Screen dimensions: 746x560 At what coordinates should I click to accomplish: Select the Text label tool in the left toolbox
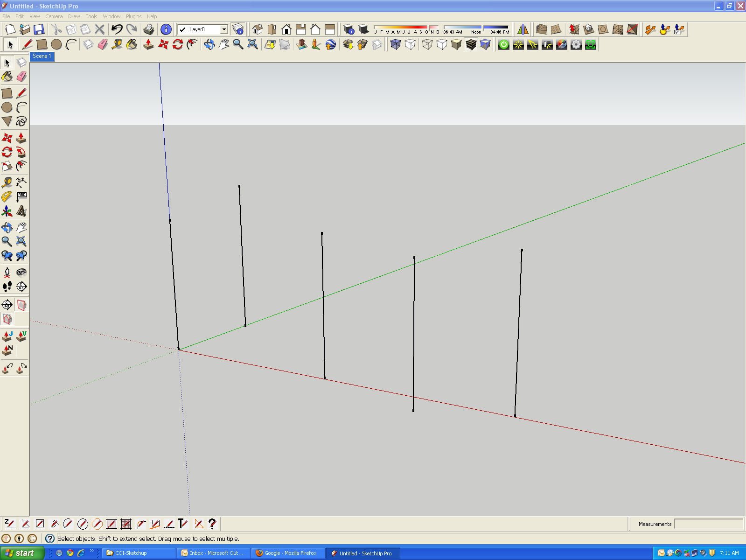pyautogui.click(x=21, y=197)
